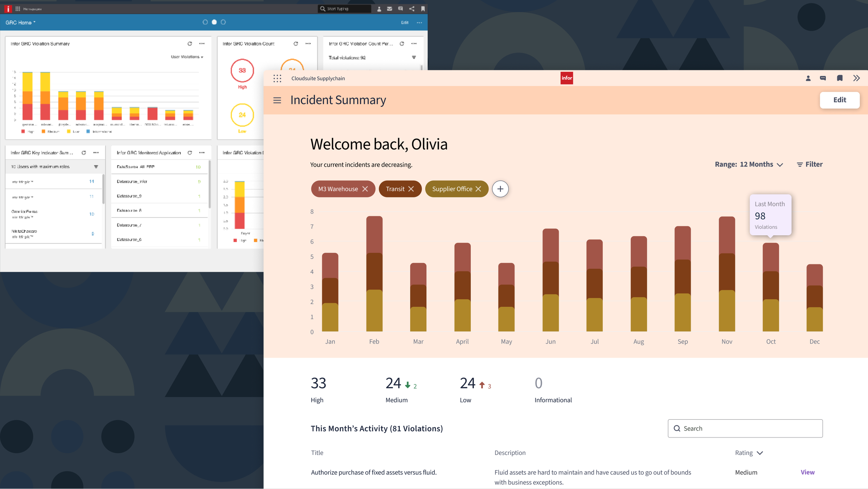Click share icon in GRC top bar
The width and height of the screenshot is (868, 489).
click(x=411, y=9)
